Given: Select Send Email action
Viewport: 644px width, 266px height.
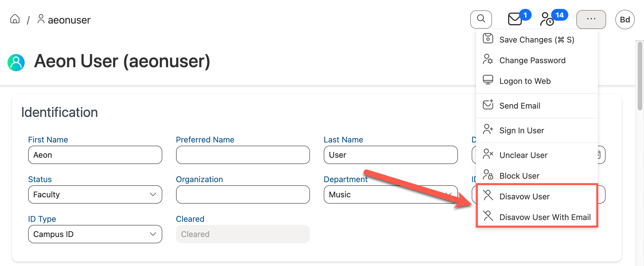Looking at the screenshot, I should tap(520, 106).
